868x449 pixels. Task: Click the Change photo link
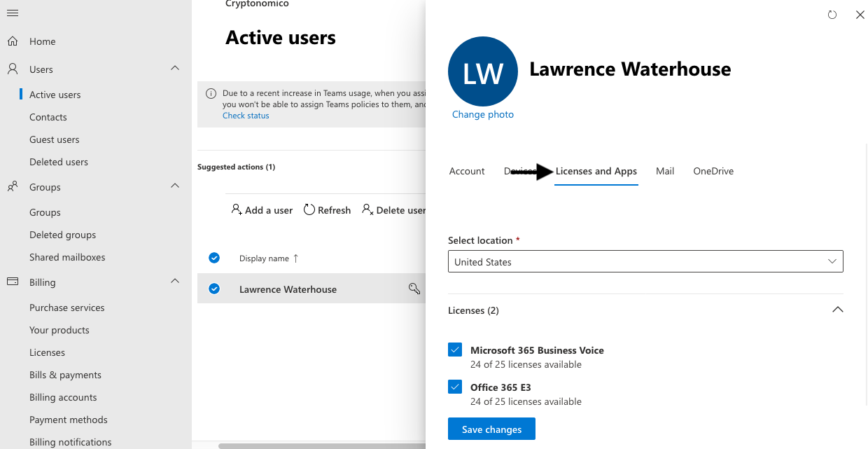(483, 114)
